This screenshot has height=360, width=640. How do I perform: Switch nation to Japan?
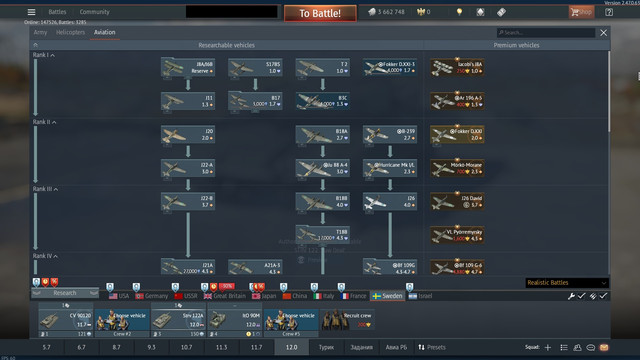pyautogui.click(x=264, y=296)
